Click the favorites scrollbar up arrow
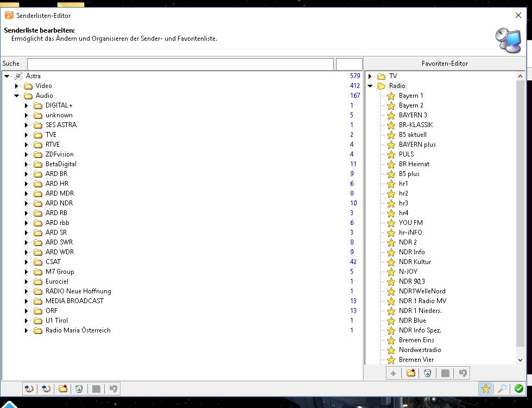Viewport: 532px width, 408px height. 520,76
